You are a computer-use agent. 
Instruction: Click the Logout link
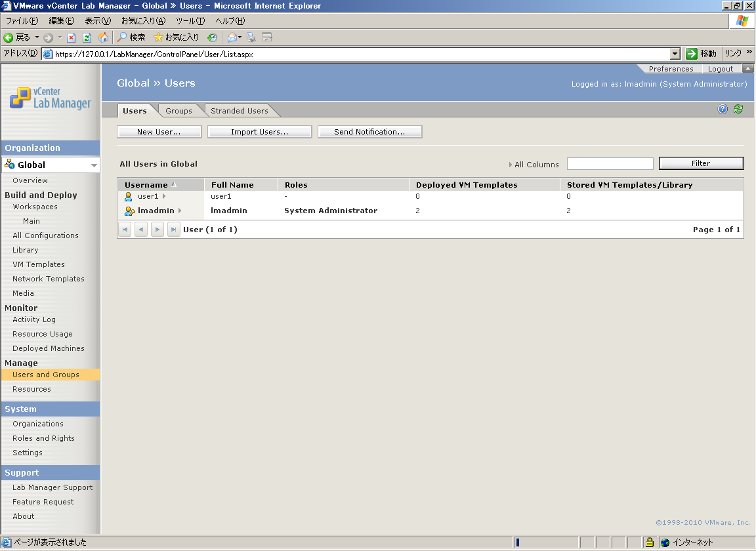point(721,69)
